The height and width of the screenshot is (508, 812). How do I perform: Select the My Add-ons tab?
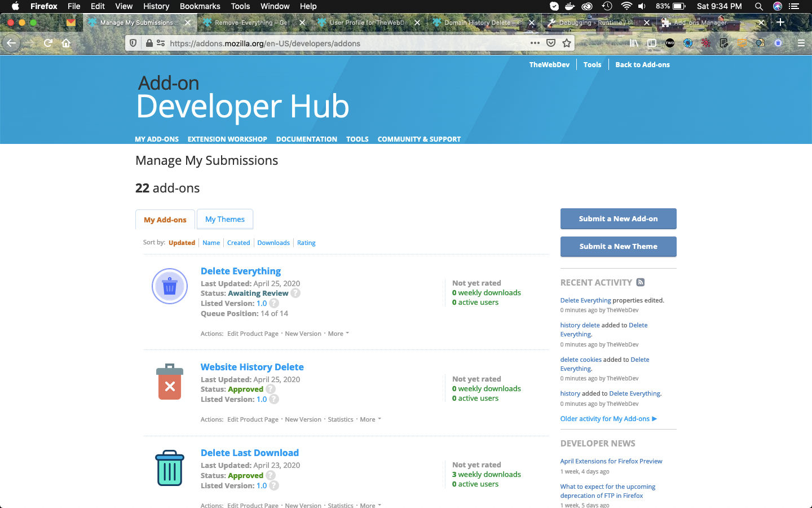pyautogui.click(x=165, y=220)
